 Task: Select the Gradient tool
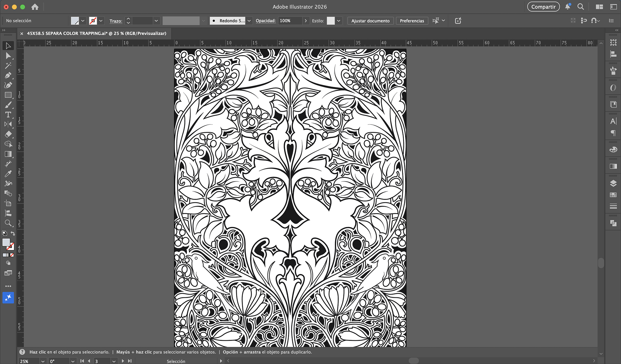pos(8,154)
